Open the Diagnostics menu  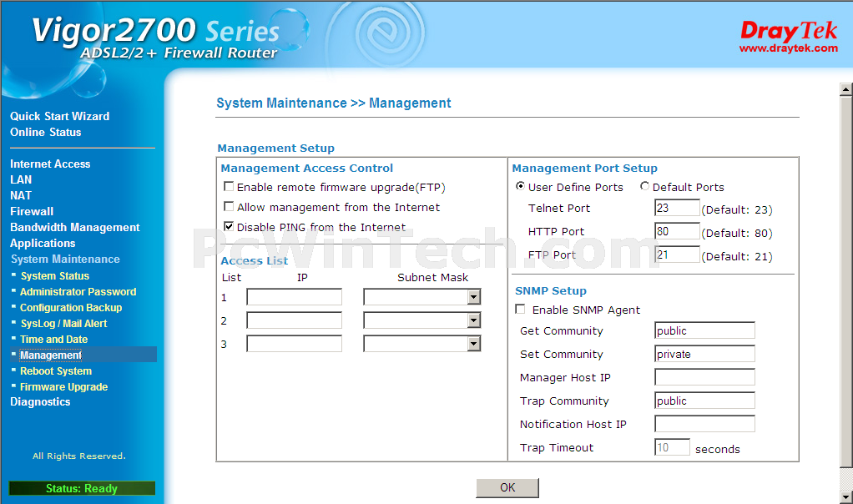40,402
